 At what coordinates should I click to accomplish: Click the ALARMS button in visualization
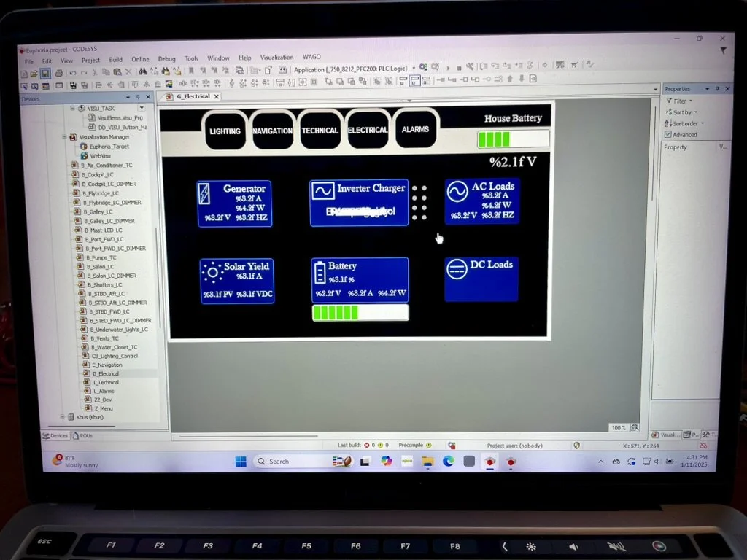415,129
